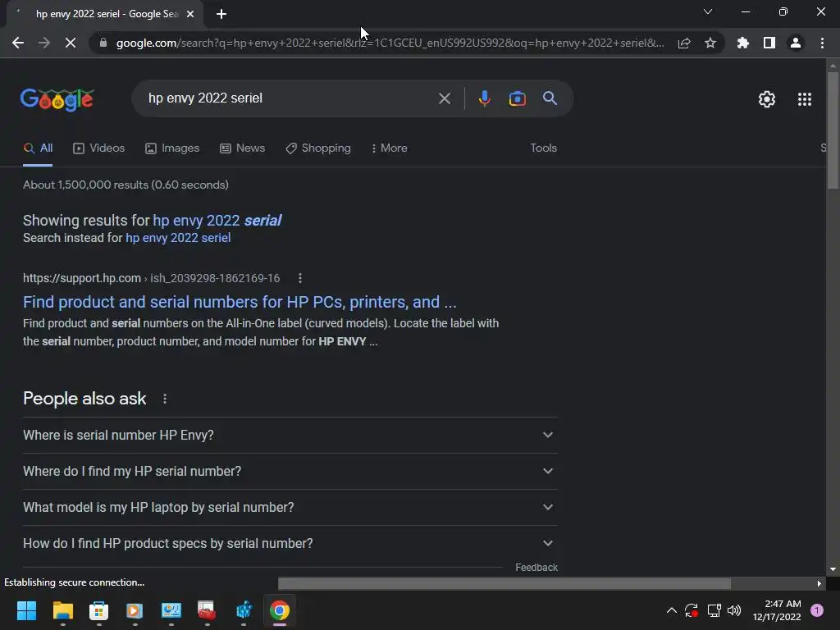Image resolution: width=840 pixels, height=630 pixels.
Task: Click the horizontal scrollbar right arrow
Action: coord(819,583)
